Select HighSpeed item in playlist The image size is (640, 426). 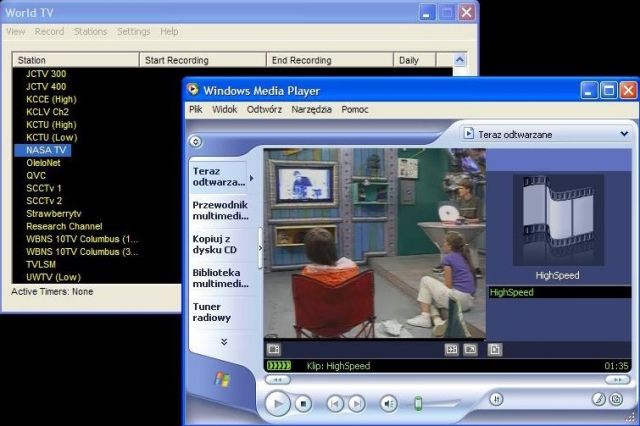560,292
